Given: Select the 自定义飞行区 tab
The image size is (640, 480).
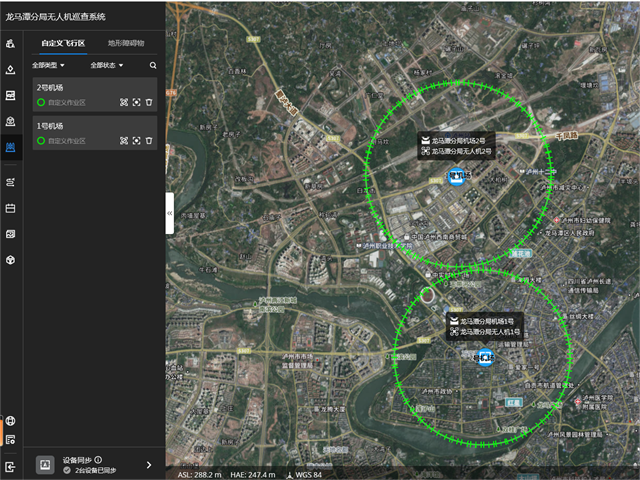Looking at the screenshot, I should tap(62, 44).
